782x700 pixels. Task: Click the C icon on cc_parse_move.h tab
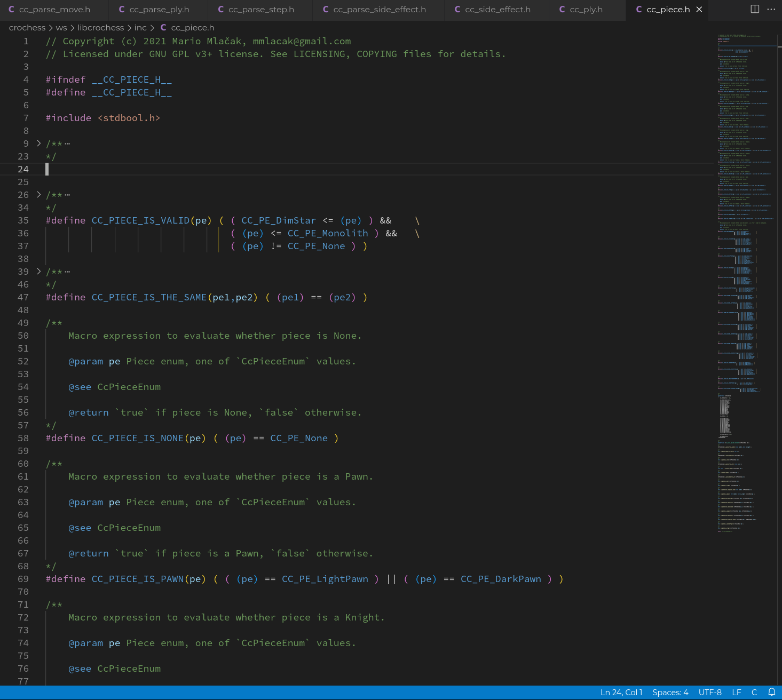12,9
